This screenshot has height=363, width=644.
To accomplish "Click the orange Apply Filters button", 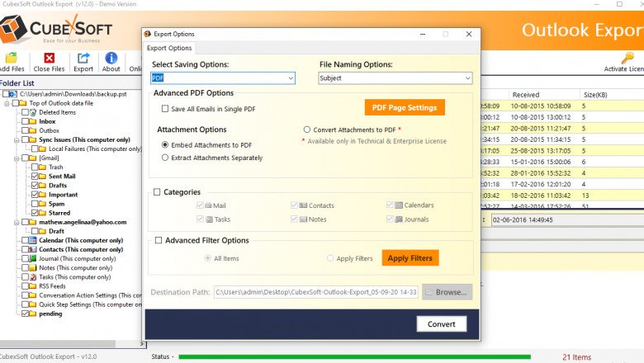I will click(x=410, y=258).
